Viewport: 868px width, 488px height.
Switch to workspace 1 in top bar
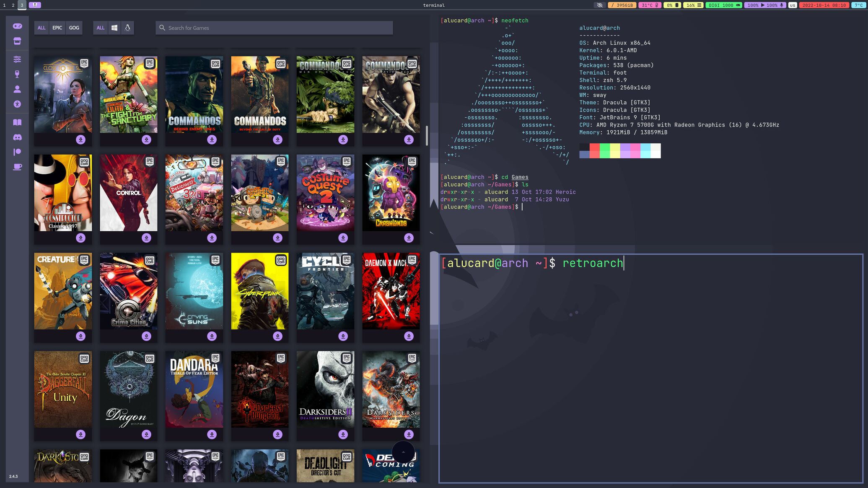(4, 5)
